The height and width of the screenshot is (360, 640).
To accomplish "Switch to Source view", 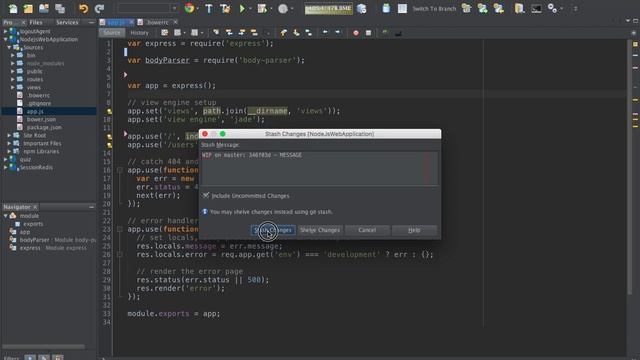I will [111, 33].
